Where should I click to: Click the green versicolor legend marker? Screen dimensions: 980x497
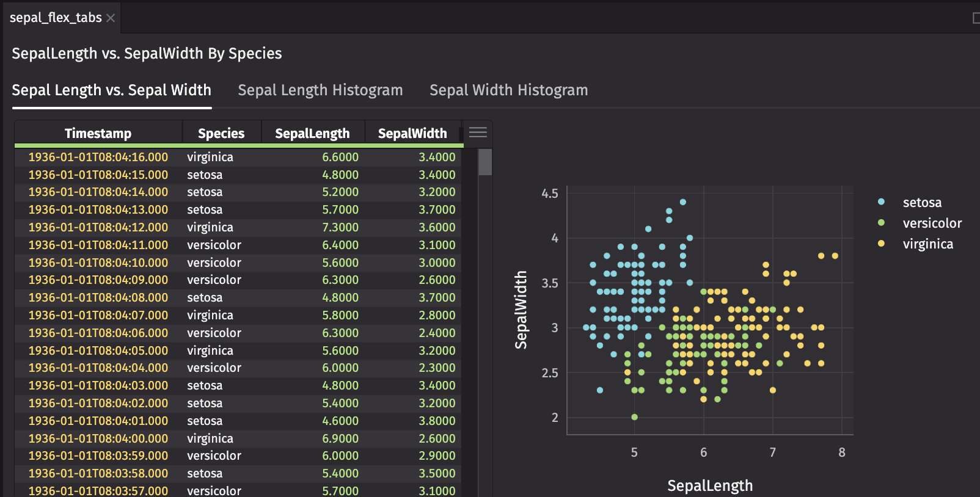(x=881, y=223)
